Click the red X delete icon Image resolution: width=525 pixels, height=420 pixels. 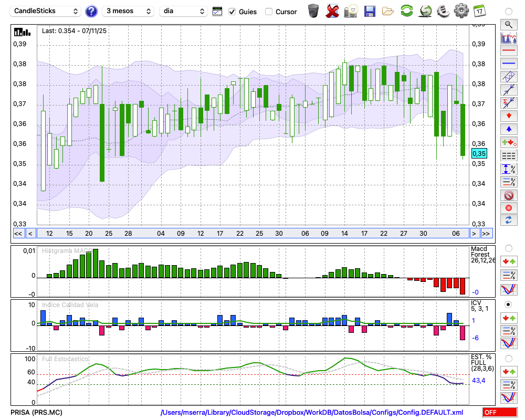[x=332, y=11]
